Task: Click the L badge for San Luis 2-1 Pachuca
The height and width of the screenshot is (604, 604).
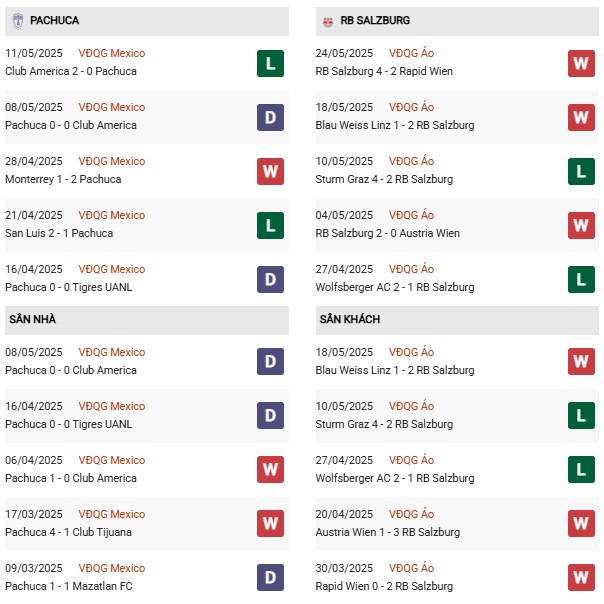Action: 270,225
